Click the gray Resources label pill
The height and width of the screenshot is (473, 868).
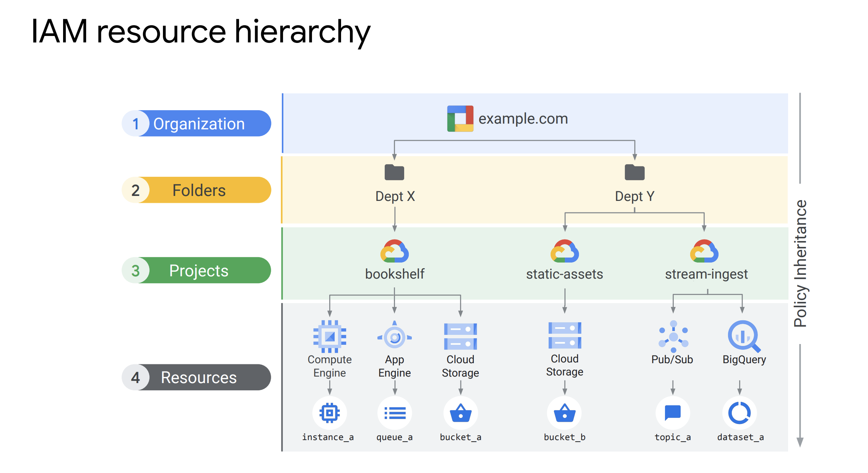coord(197,377)
